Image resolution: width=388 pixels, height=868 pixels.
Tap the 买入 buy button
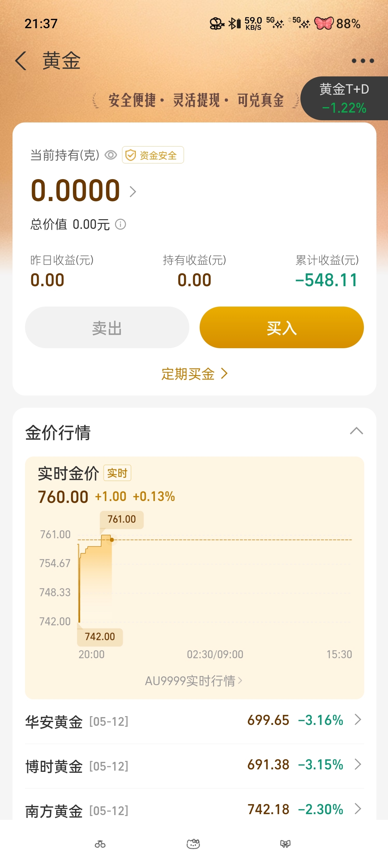pyautogui.click(x=282, y=328)
